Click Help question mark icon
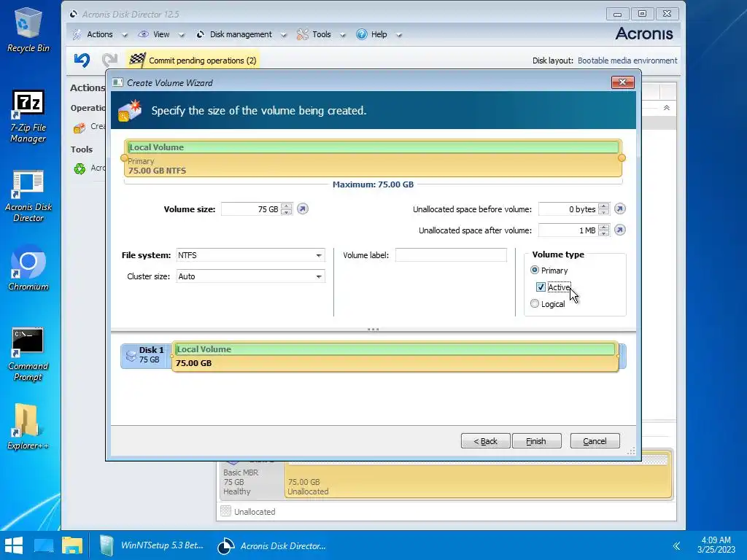Viewport: 747px width, 560px height. click(x=362, y=34)
